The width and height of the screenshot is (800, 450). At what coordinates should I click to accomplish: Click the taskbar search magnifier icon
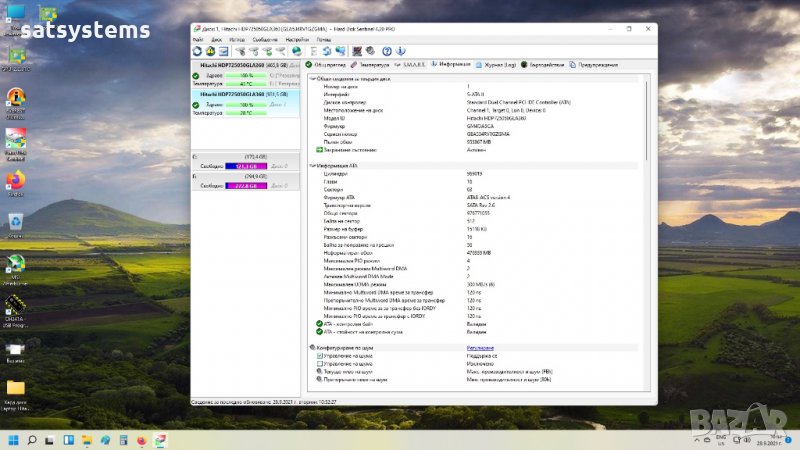[33, 439]
